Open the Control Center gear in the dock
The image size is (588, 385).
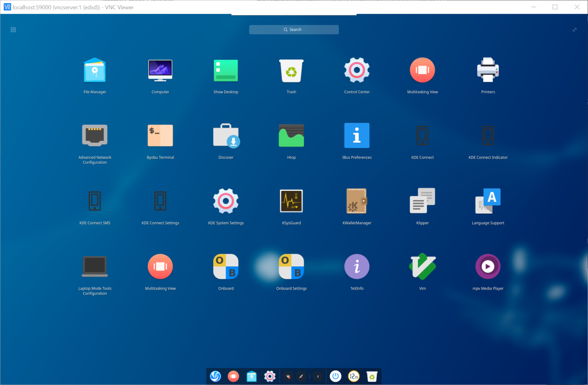point(269,376)
